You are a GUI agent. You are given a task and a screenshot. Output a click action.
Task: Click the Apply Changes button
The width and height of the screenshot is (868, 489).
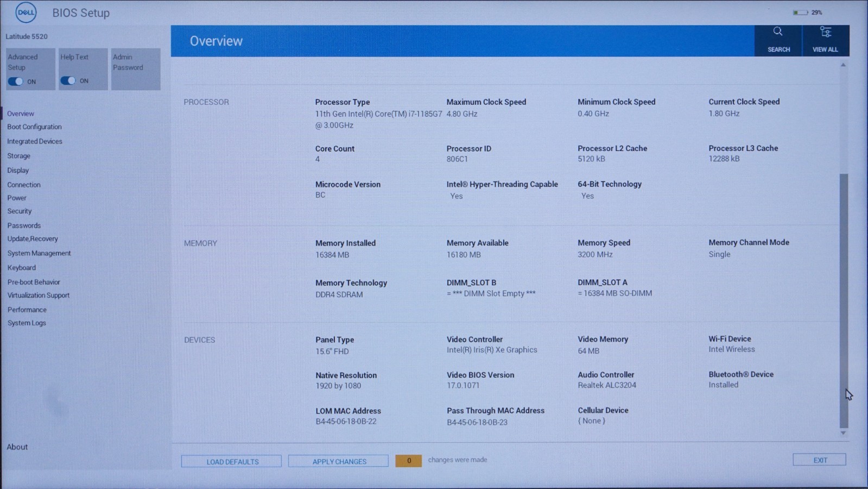pos(339,461)
